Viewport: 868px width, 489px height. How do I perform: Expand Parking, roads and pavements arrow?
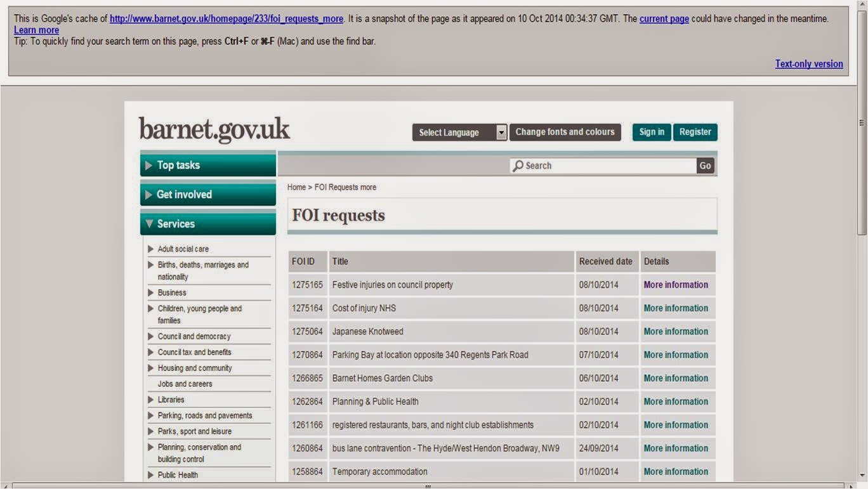point(151,415)
